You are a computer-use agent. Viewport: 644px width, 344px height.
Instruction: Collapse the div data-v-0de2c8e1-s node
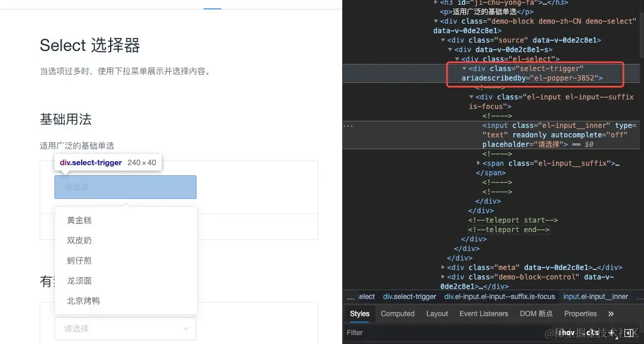click(450, 49)
